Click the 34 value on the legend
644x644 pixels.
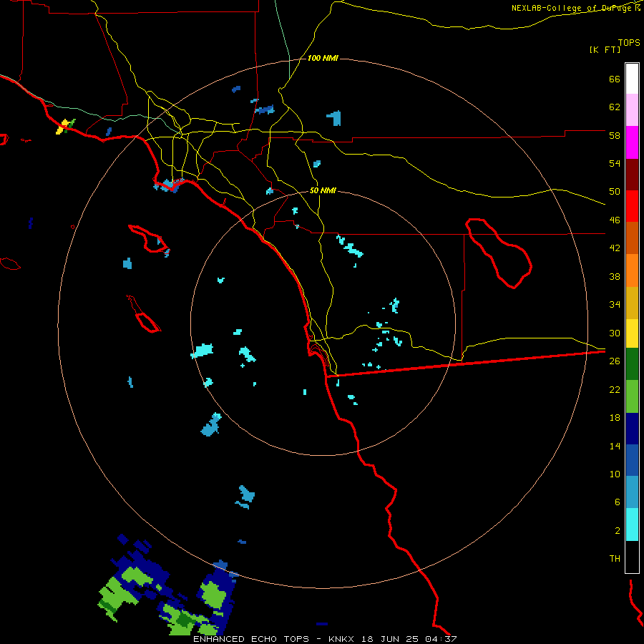point(615,305)
